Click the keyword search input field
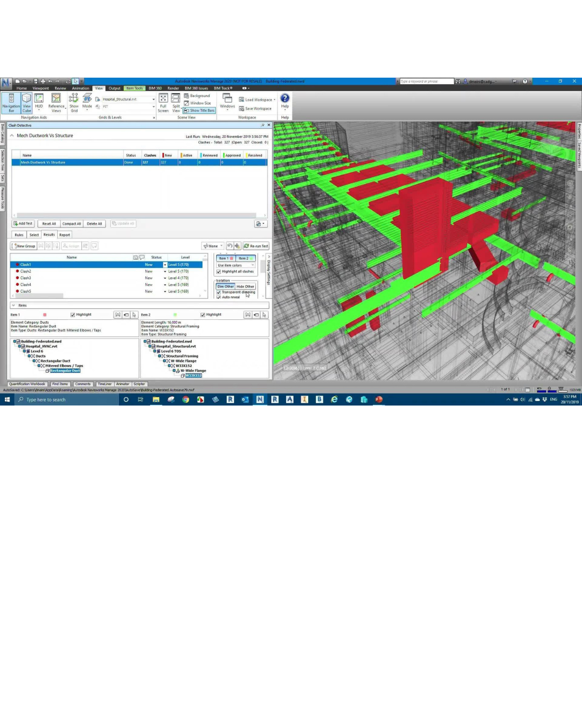Image resolution: width=582 pixels, height=728 pixels. tap(426, 81)
